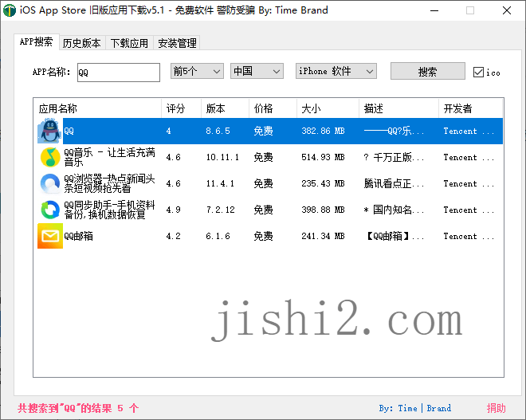Click version 8.6.5 cell

click(x=218, y=131)
